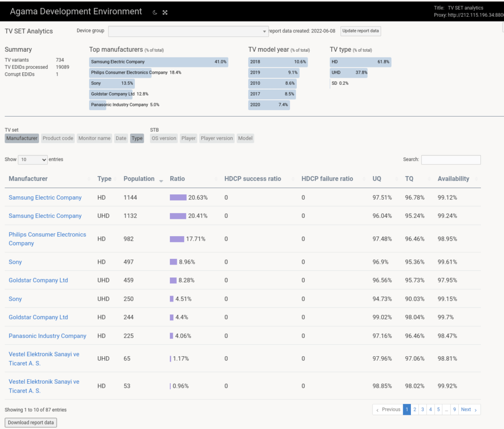The width and height of the screenshot is (504, 429).
Task: Click the fullscreen expand icon in header
Action: (165, 12)
